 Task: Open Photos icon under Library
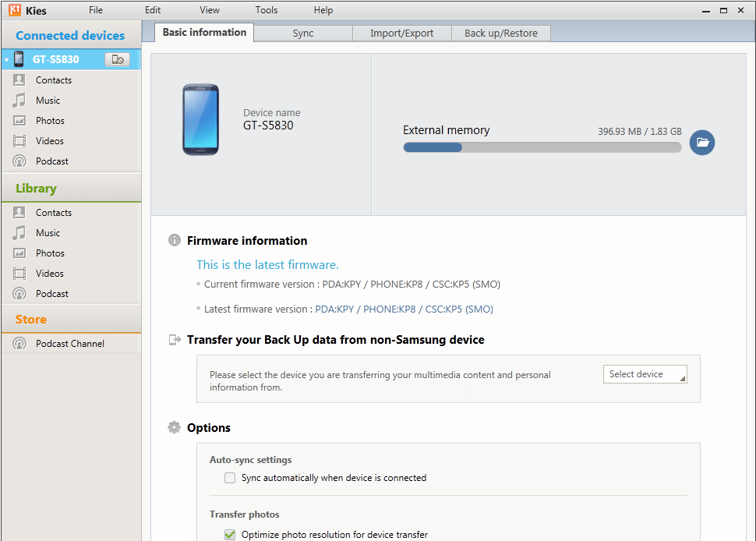pyautogui.click(x=19, y=253)
